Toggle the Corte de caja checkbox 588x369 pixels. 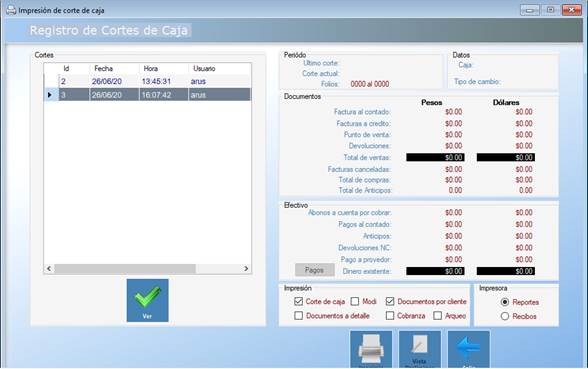coord(298,301)
